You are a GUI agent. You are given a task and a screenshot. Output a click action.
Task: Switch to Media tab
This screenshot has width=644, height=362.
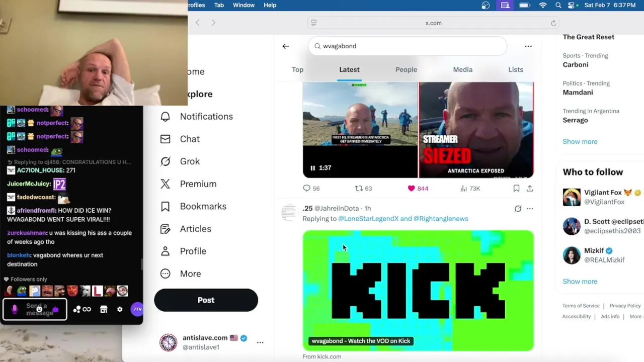[x=462, y=70]
